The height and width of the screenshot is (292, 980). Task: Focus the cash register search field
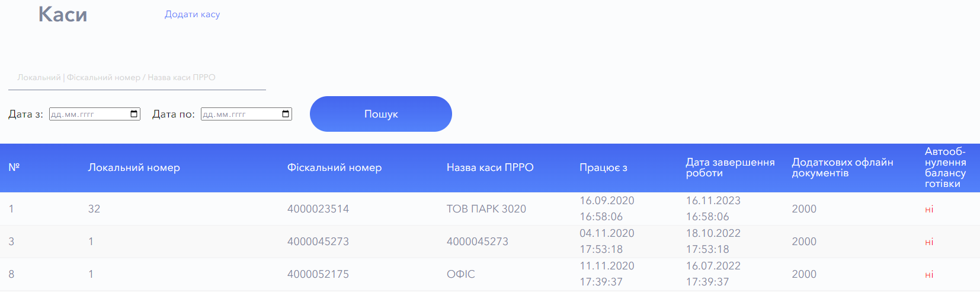click(x=137, y=78)
